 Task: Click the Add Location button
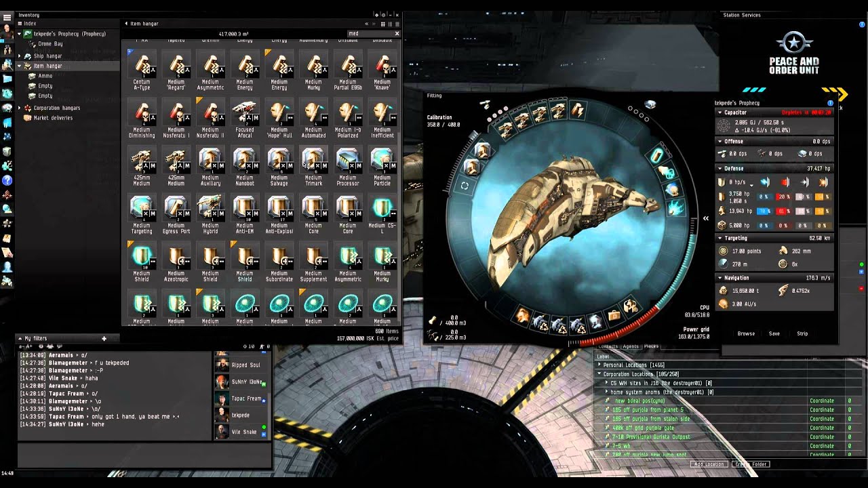(x=709, y=464)
